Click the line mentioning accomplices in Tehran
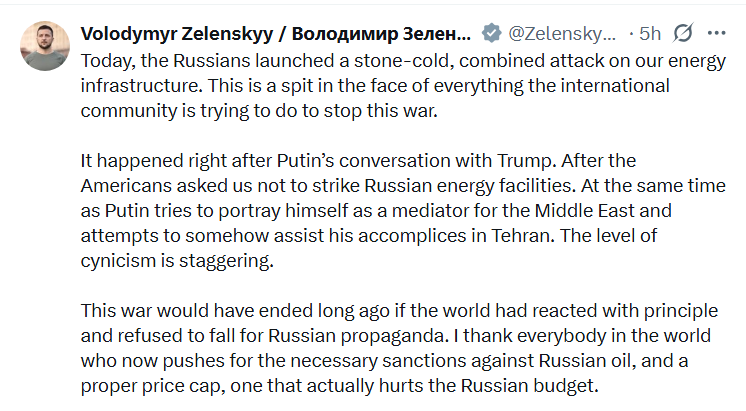 pyautogui.click(x=369, y=236)
